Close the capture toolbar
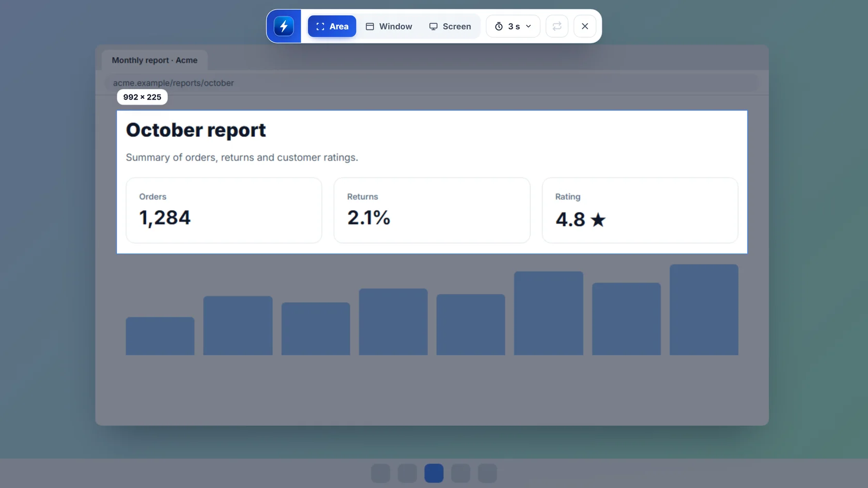 tap(585, 26)
